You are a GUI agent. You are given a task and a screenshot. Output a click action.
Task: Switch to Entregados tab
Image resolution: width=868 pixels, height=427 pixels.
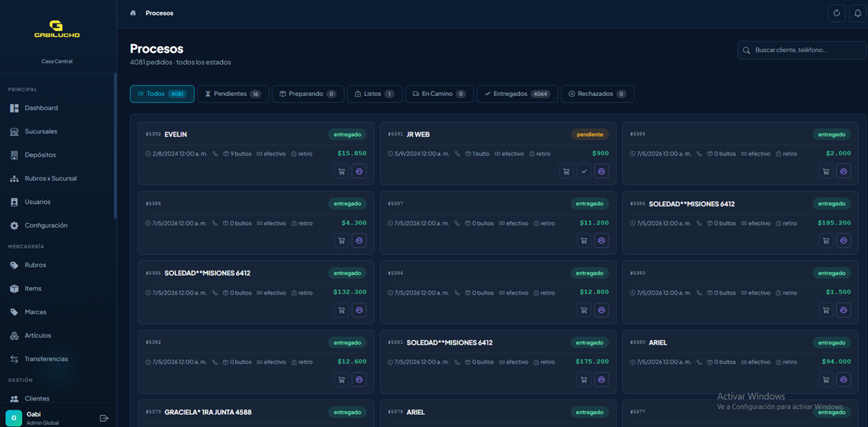click(517, 94)
